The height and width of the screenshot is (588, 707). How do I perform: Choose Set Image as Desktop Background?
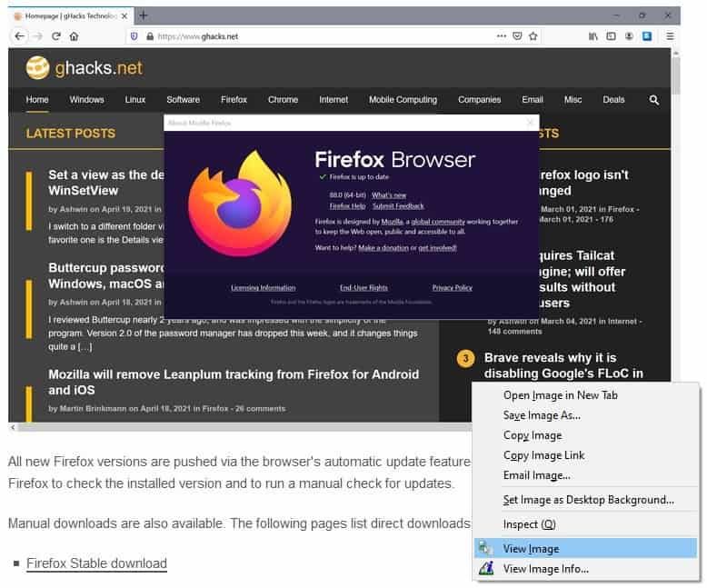click(x=586, y=500)
